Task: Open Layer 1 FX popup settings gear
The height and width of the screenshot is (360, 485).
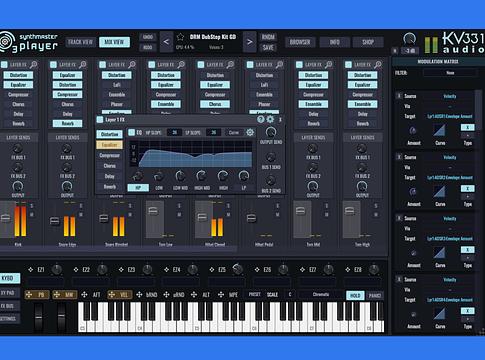Action: pyautogui.click(x=270, y=119)
